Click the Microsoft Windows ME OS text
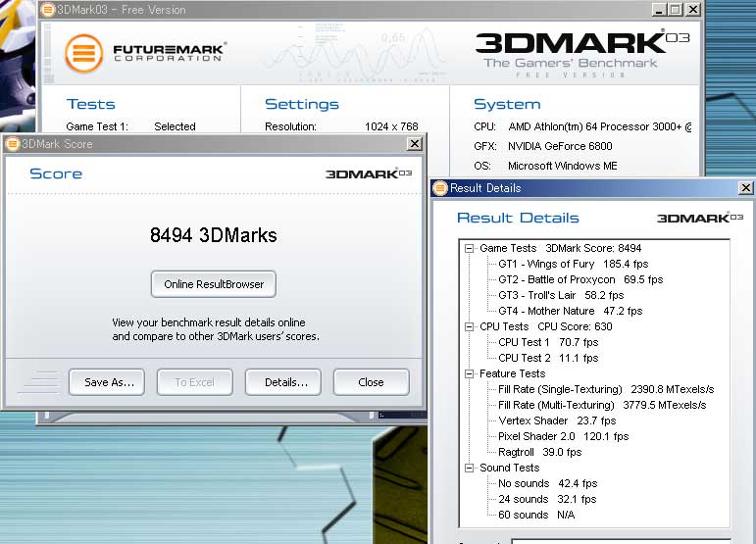The image size is (756, 544). pos(562,167)
